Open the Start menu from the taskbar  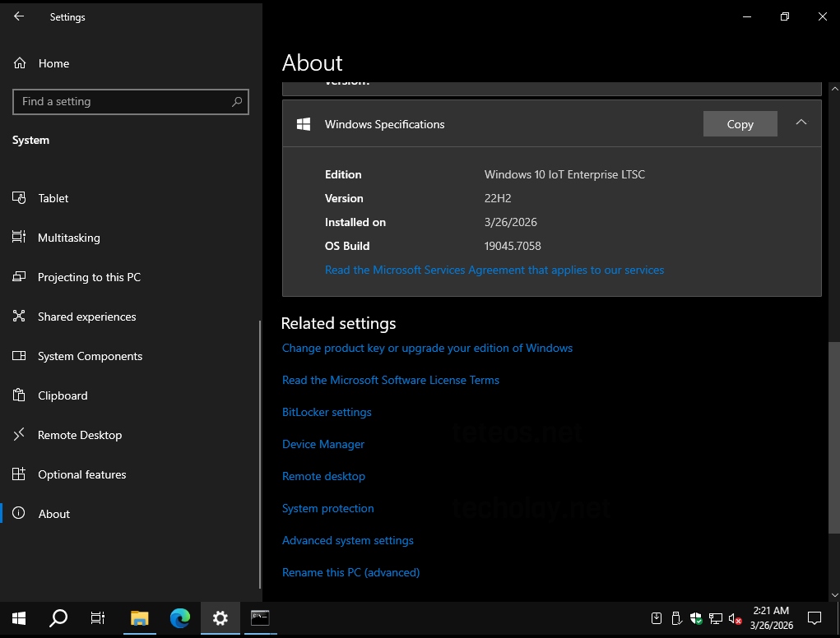pos(19,618)
